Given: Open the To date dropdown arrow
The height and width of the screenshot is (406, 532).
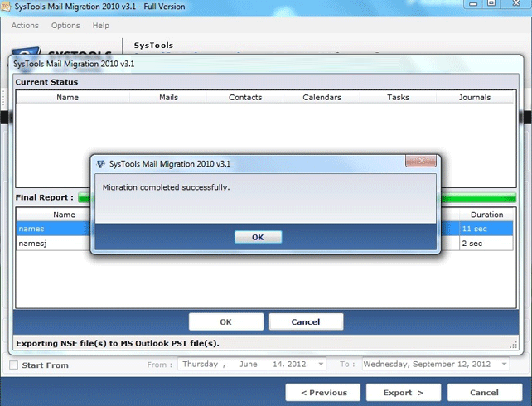Looking at the screenshot, I should (504, 364).
